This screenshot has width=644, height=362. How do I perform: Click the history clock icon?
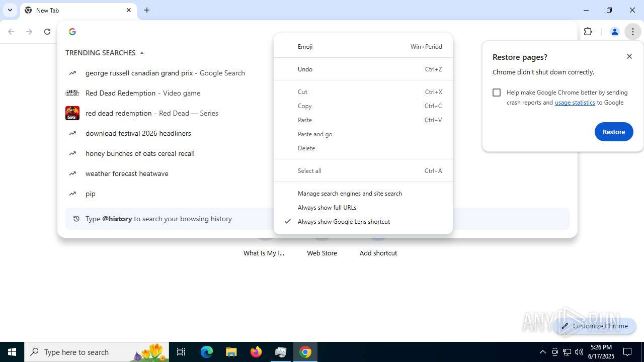click(x=76, y=219)
